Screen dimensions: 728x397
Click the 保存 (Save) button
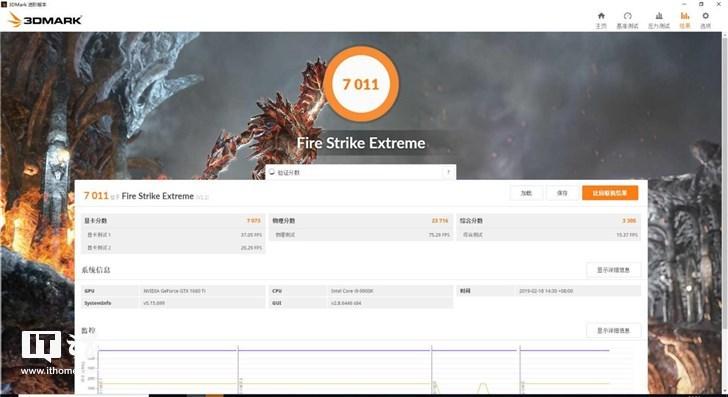562,193
